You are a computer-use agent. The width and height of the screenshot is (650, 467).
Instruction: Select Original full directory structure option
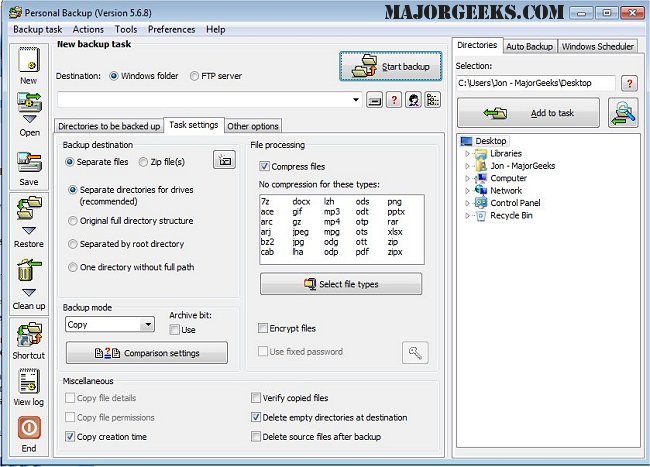click(73, 221)
